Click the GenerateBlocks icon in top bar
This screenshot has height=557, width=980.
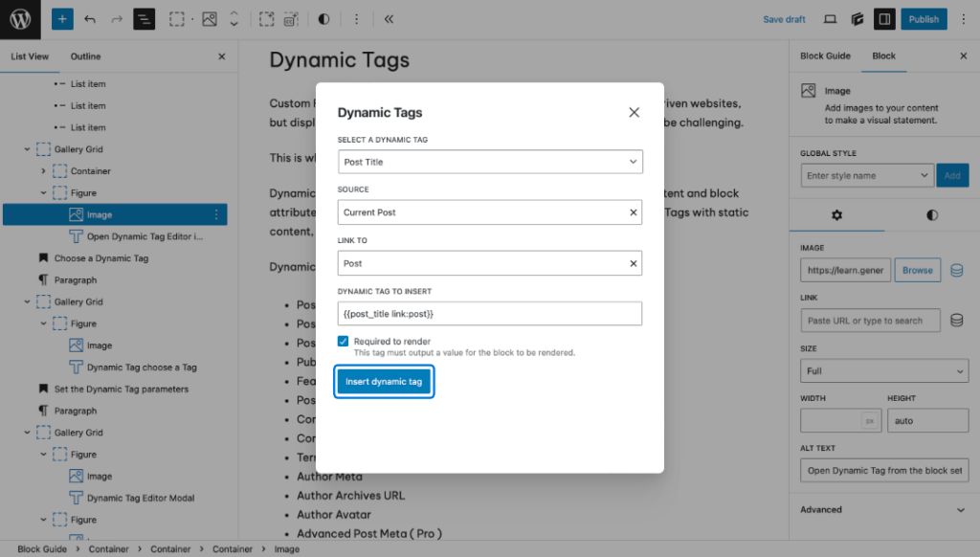[x=857, y=19]
